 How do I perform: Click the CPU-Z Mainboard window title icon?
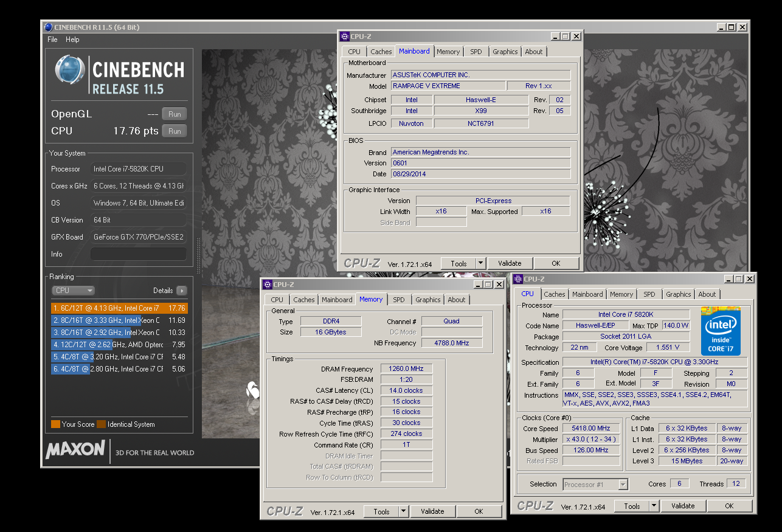coord(345,36)
